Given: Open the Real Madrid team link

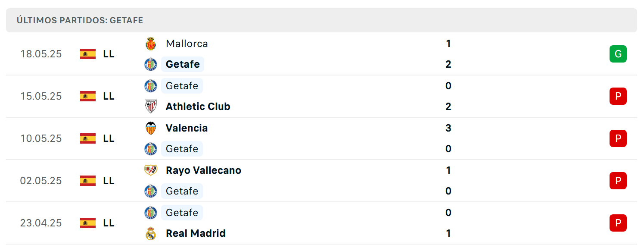Looking at the screenshot, I should pos(196,233).
